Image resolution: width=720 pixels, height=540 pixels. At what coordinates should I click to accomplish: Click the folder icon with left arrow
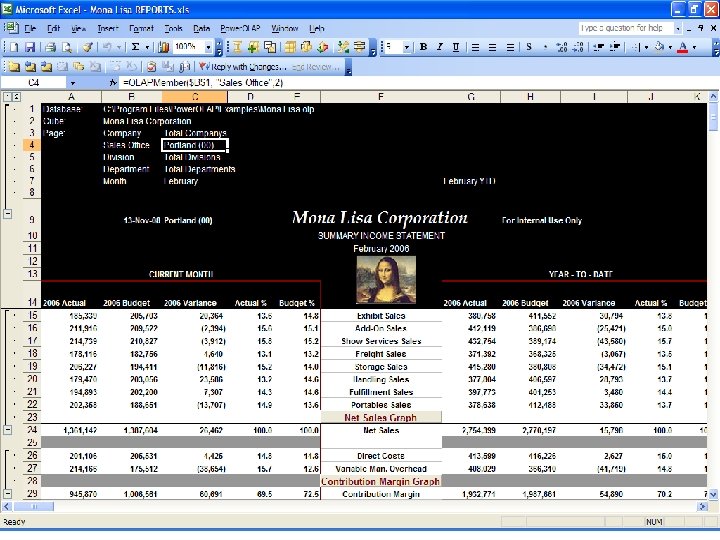[x=30, y=67]
